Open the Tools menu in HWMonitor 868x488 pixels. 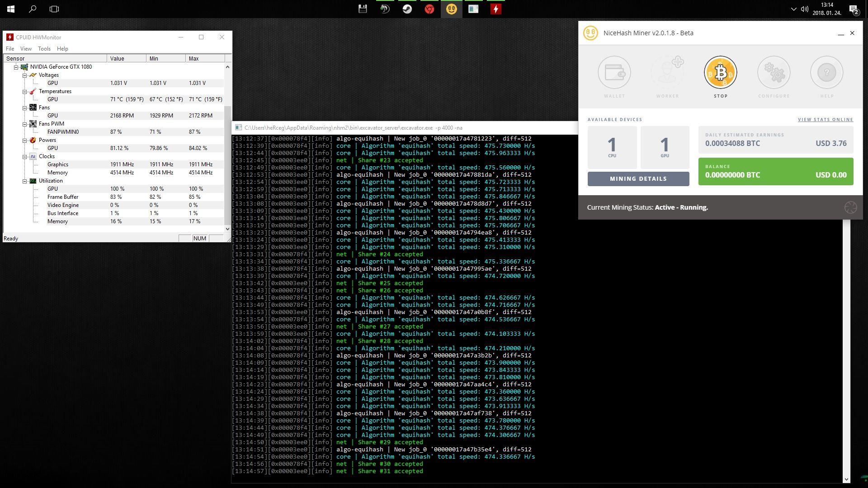(44, 49)
